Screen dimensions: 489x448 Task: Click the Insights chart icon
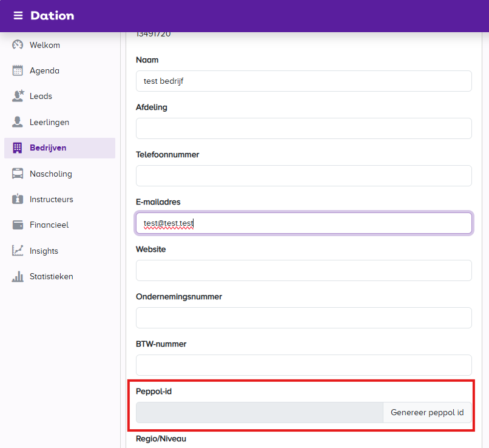(18, 251)
